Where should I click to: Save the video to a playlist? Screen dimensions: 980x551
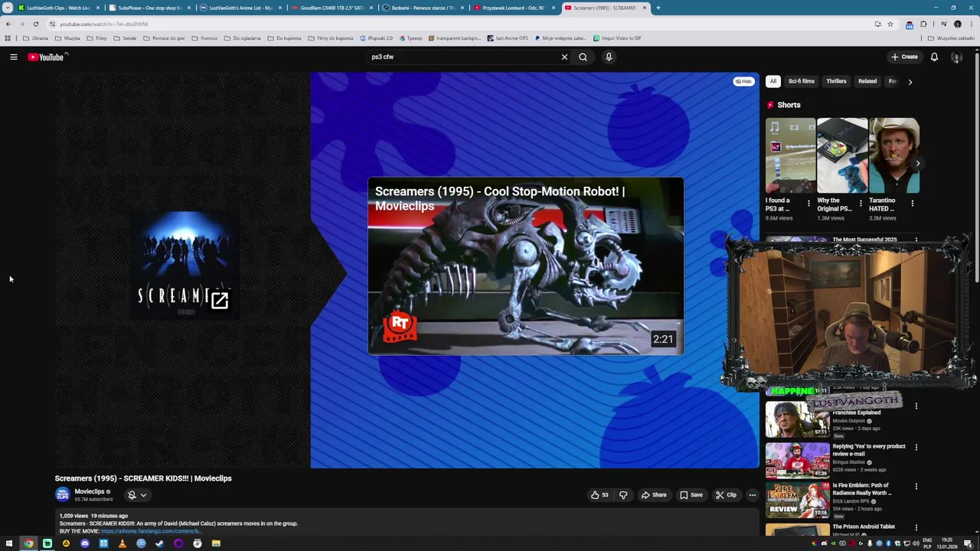click(x=691, y=495)
